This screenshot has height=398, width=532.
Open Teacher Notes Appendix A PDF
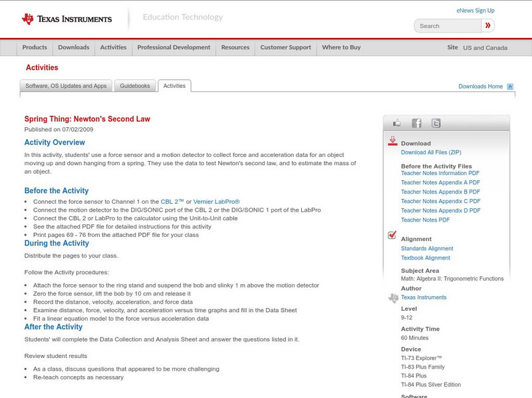(440, 182)
